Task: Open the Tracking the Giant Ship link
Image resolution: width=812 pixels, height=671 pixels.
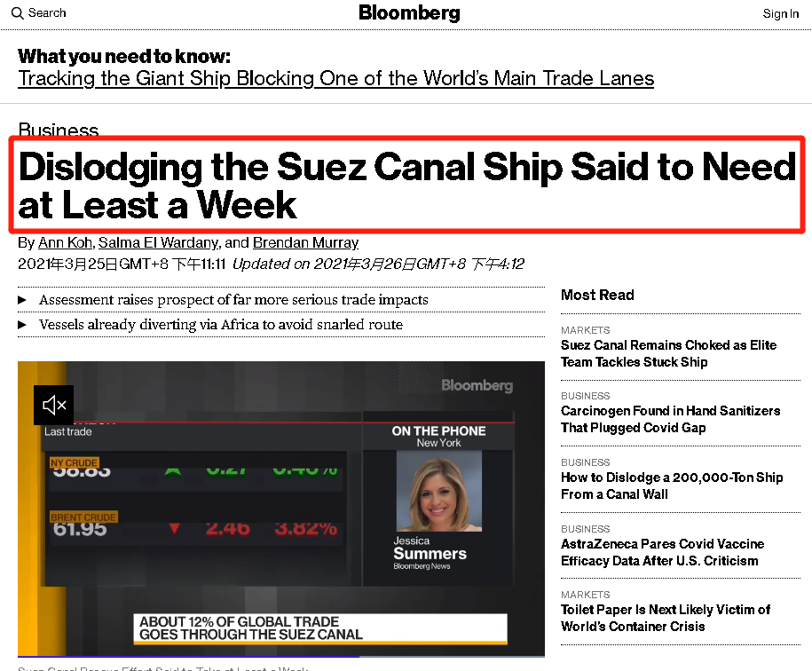Action: pyautogui.click(x=335, y=78)
